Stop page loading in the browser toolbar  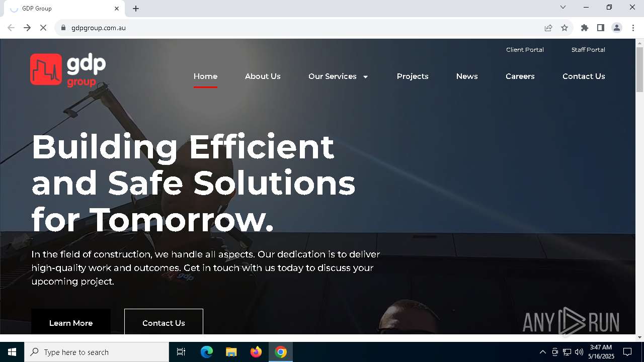43,28
